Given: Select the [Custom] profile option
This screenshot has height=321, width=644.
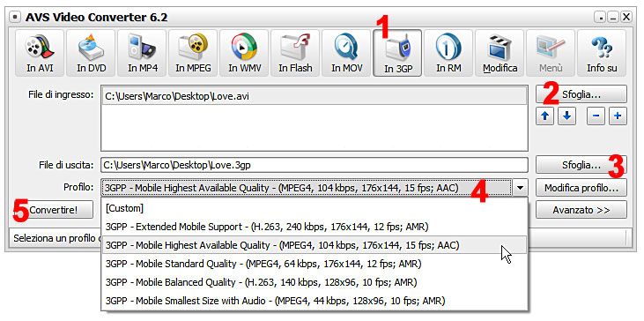Looking at the screenshot, I should [315, 208].
